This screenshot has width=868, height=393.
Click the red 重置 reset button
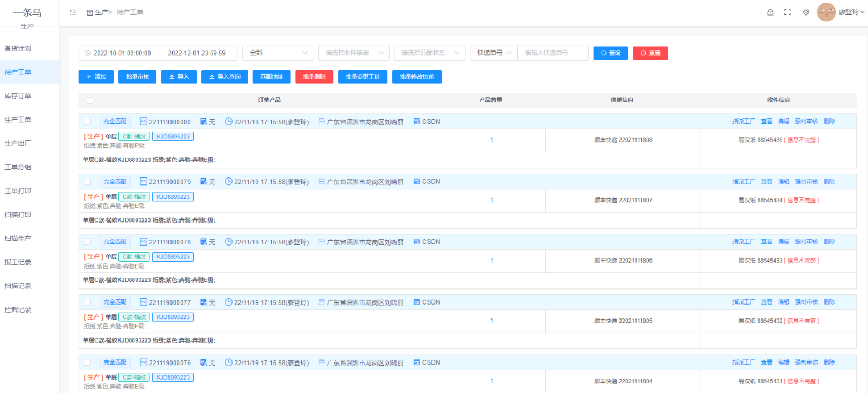650,53
